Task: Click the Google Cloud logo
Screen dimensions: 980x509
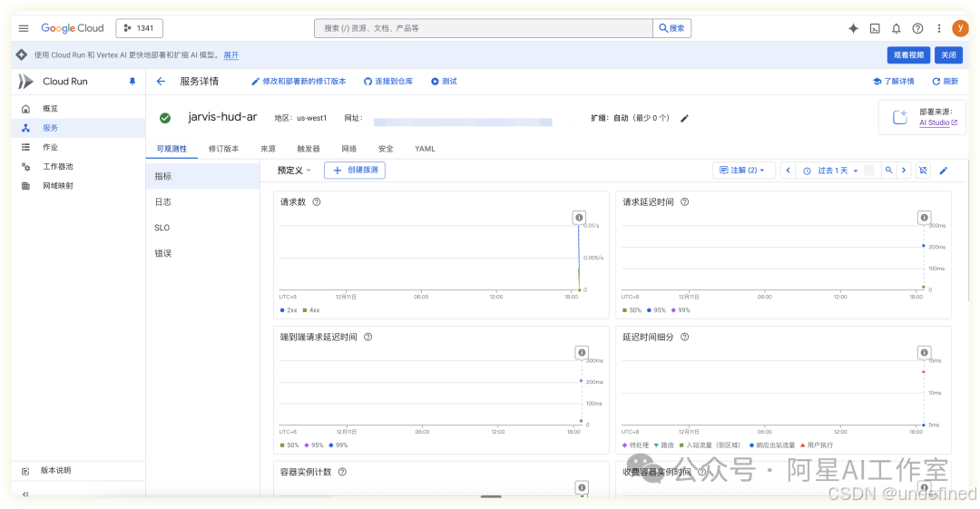Action: 73,28
